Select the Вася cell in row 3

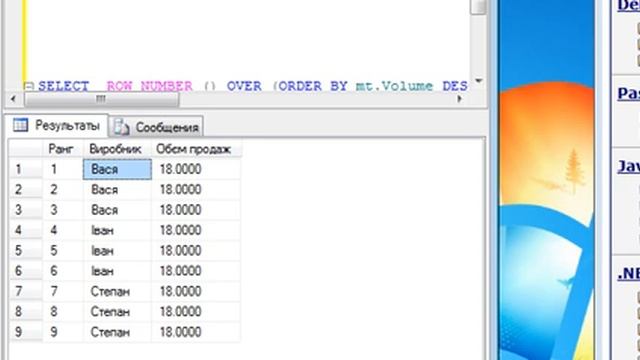(117, 210)
